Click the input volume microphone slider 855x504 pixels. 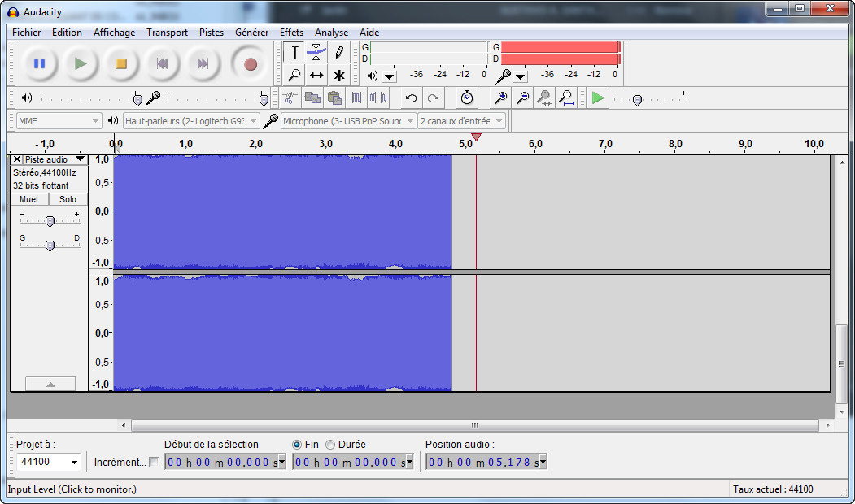pyautogui.click(x=217, y=98)
